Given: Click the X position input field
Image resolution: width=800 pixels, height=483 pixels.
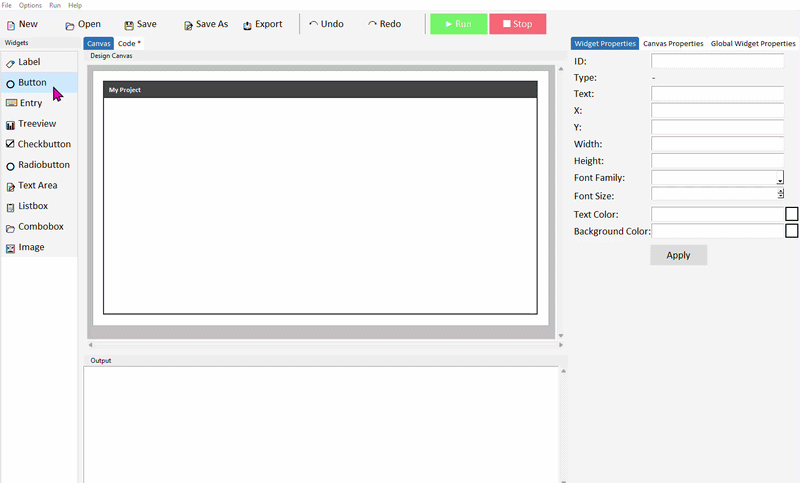Looking at the screenshot, I should coord(717,111).
